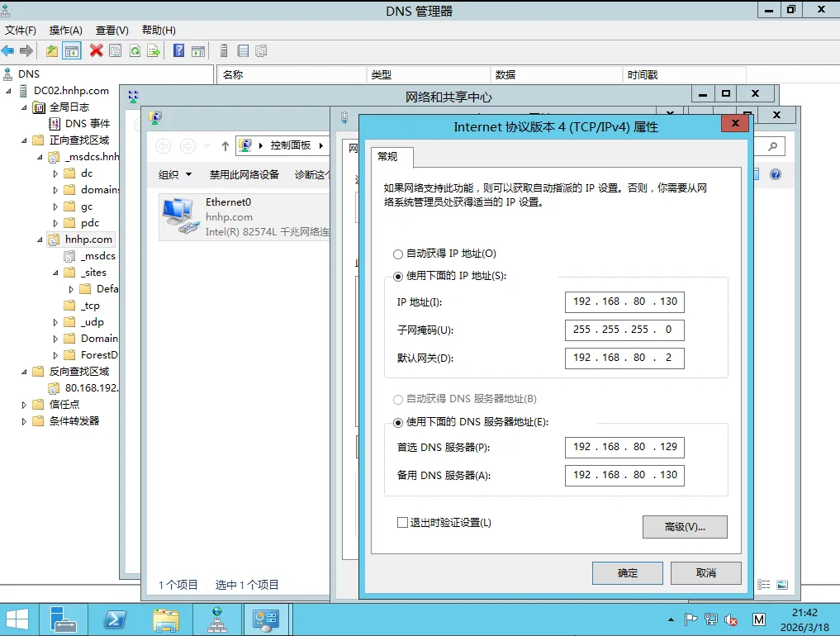Click the Refresh icon in DNS Manager toolbar
Viewport: 840px width, 636px height.
click(x=134, y=50)
